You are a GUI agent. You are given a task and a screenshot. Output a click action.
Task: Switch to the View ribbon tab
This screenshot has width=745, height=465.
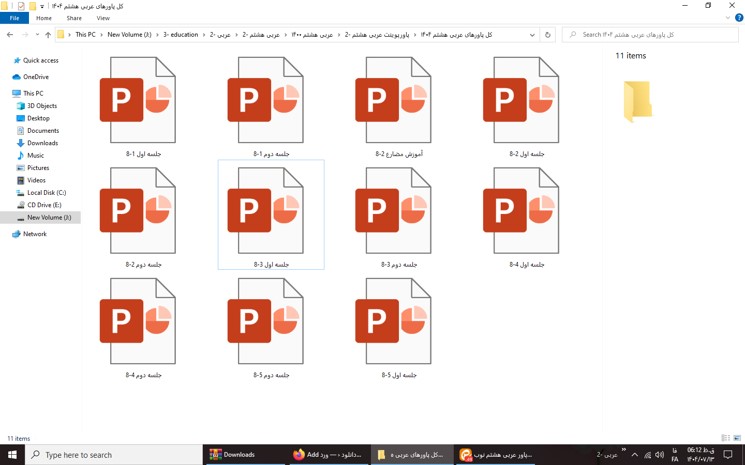coord(103,18)
